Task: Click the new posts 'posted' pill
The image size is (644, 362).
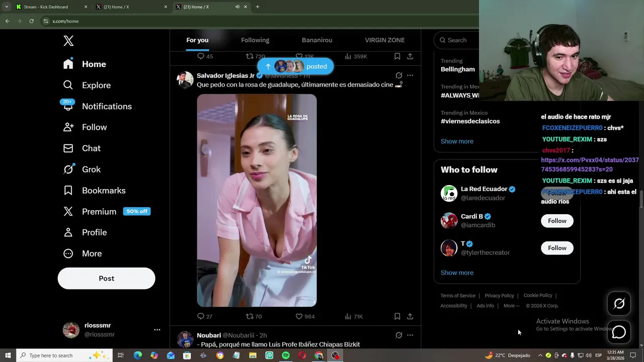Action: click(x=295, y=66)
